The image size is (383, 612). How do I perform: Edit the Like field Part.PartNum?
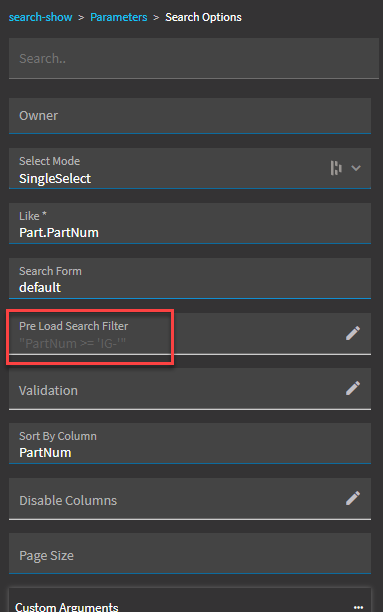click(190, 224)
